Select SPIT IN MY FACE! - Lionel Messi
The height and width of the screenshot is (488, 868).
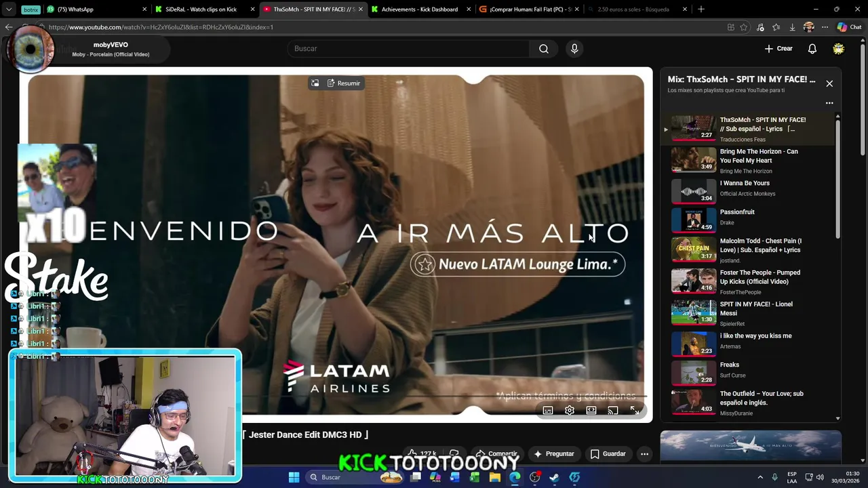point(747,312)
